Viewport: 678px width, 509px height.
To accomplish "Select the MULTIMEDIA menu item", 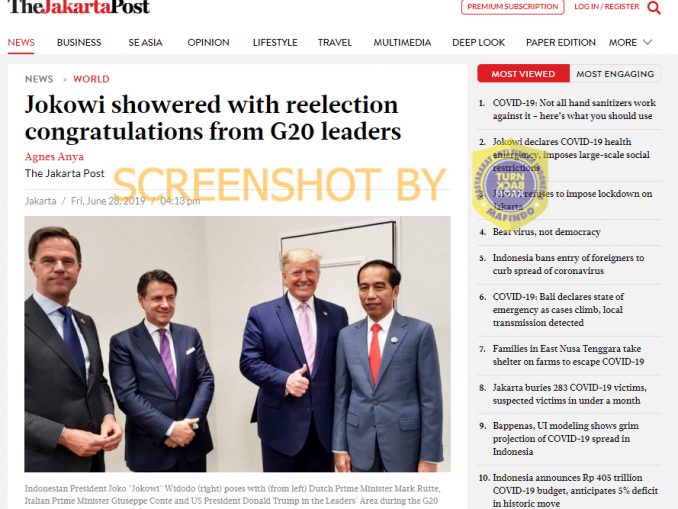I will (x=402, y=42).
